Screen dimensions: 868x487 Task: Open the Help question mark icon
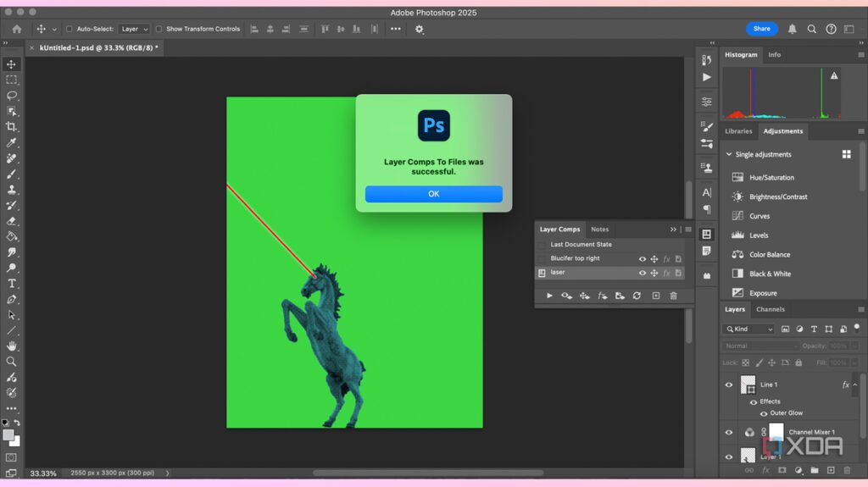831,29
